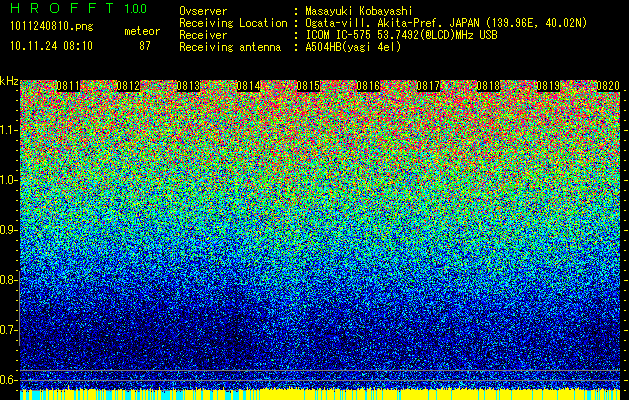Click the Receiver label
Screen dimensions: 629x400
(203, 35)
